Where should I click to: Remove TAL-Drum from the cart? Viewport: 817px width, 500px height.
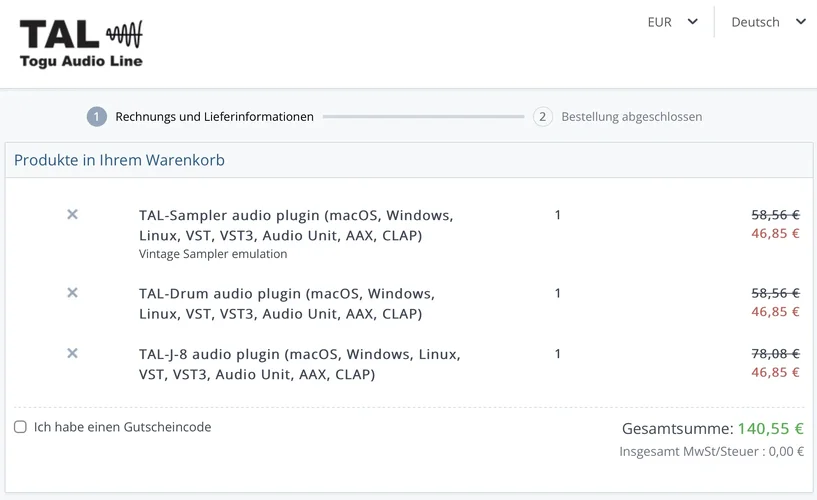(72, 293)
